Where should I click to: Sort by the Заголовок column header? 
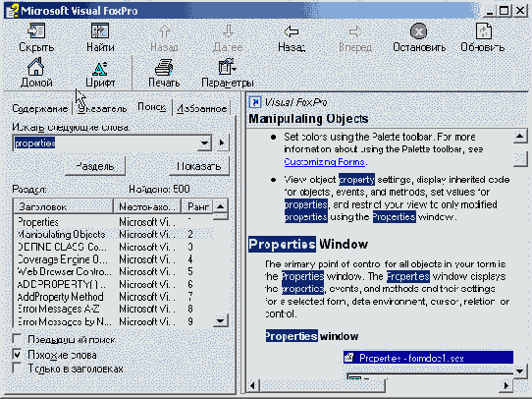pyautogui.click(x=63, y=206)
